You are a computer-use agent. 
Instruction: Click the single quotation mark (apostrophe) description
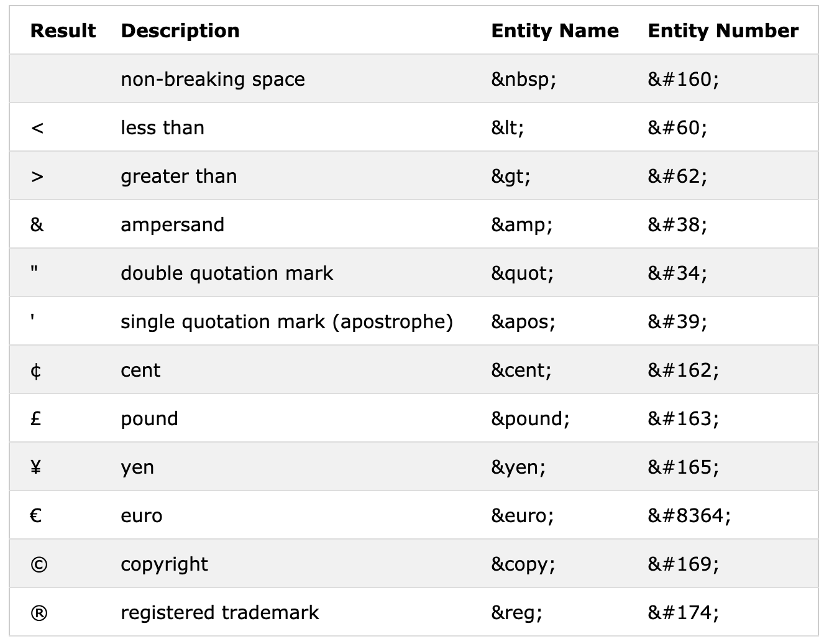tap(286, 322)
